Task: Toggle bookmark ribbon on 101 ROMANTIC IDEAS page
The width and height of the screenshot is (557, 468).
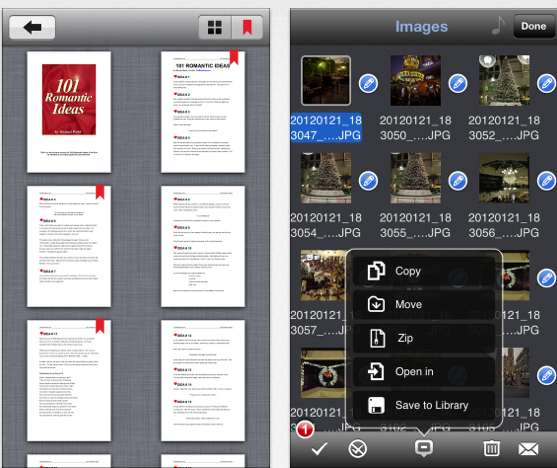Action: point(234,57)
